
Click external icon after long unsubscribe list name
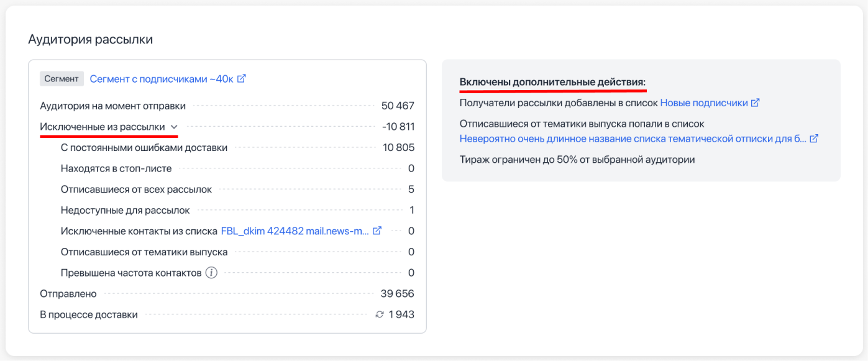pyautogui.click(x=814, y=139)
